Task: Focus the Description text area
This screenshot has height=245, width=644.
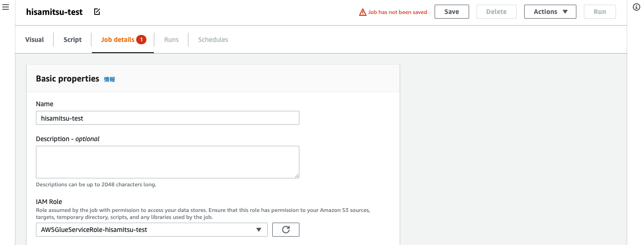Action: tap(167, 162)
